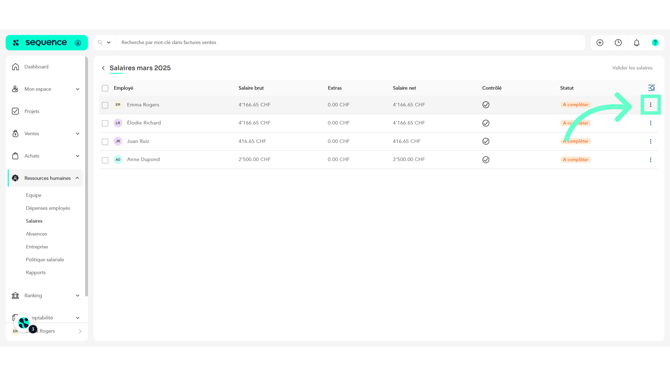Click the Sequence logo
Viewport: 670px width, 376px height.
41,42
